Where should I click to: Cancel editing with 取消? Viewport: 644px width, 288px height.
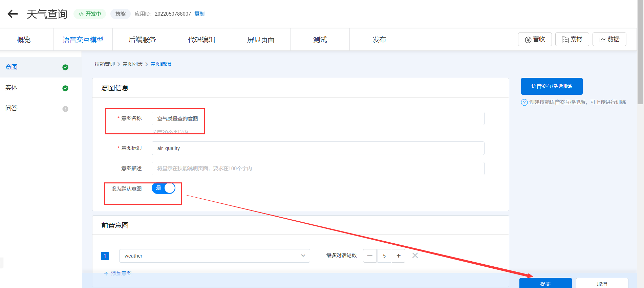click(x=602, y=283)
